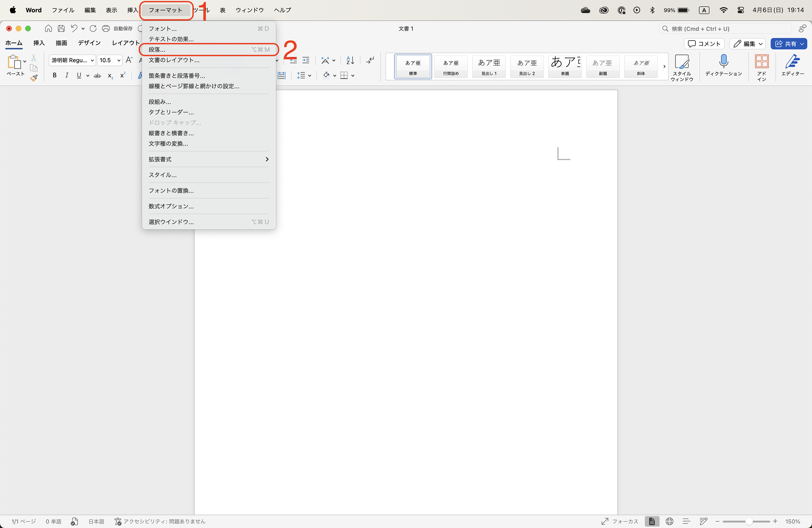Screen dimensions: 812x528
Task: Click the Web layout view icon
Action: (669, 521)
